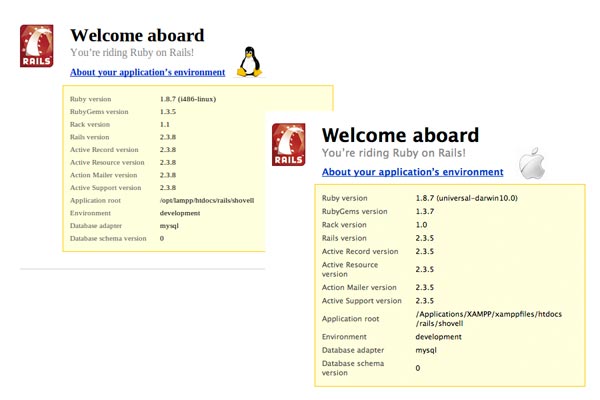Viewport: 600px width, 400px height.
Task: Click 'mysql' database adapter in the Linux table
Action: coord(169,226)
